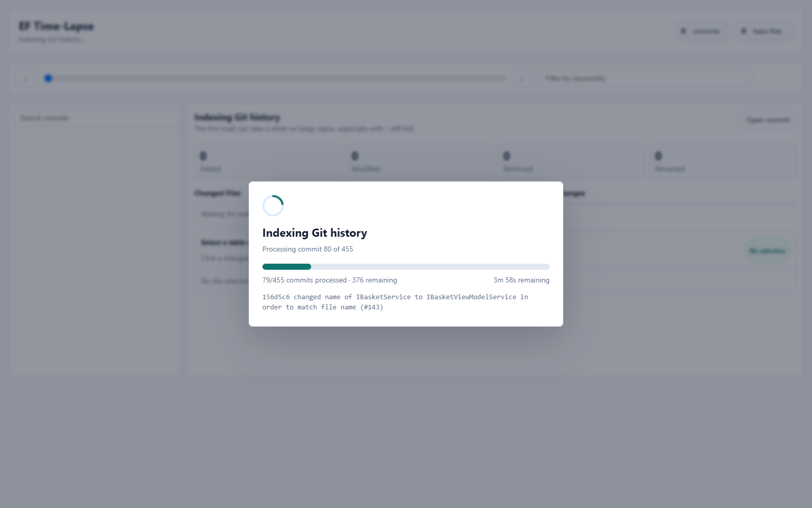
Task: Focus the Filter by class/entity field
Action: tap(645, 79)
